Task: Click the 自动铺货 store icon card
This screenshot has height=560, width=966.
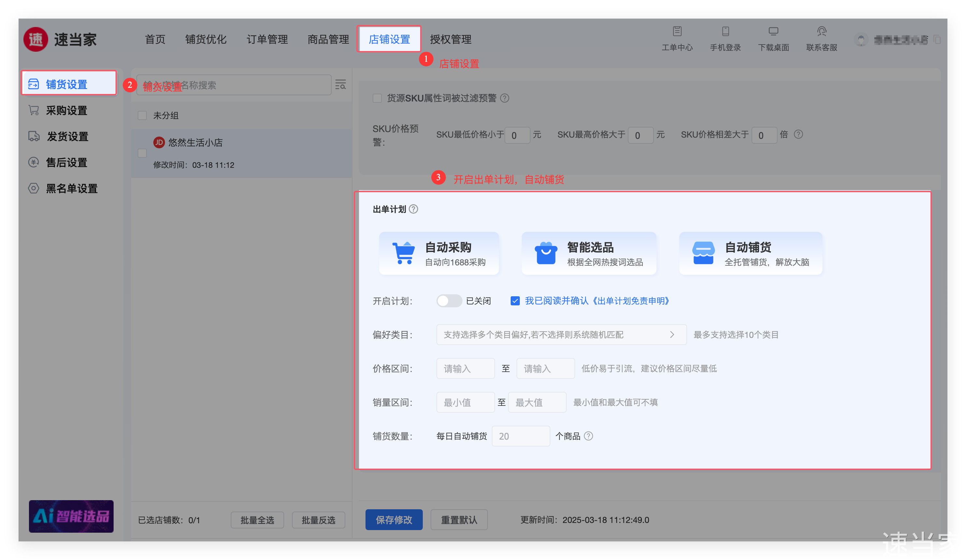Action: (x=750, y=253)
